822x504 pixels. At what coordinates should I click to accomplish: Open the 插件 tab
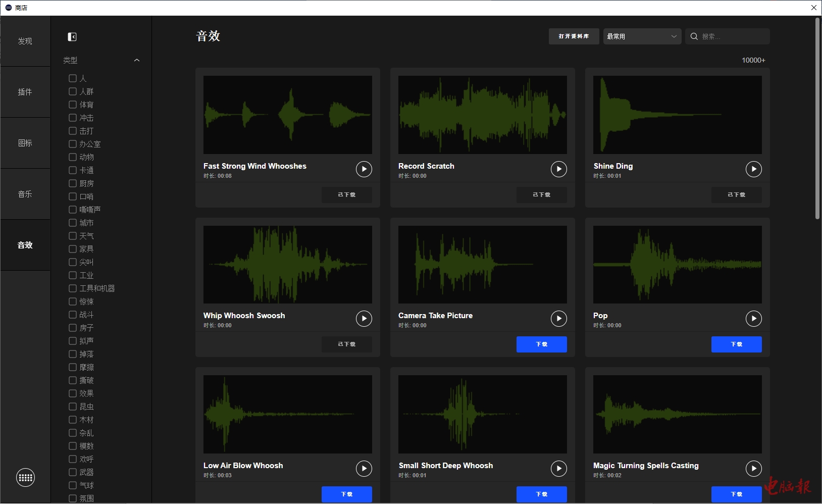click(x=25, y=92)
